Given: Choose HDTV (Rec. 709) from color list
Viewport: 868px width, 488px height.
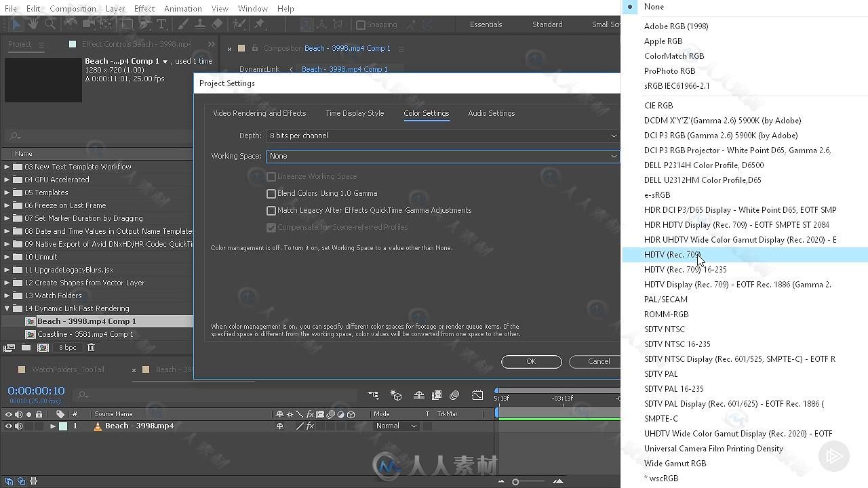Looking at the screenshot, I should coord(745,255).
